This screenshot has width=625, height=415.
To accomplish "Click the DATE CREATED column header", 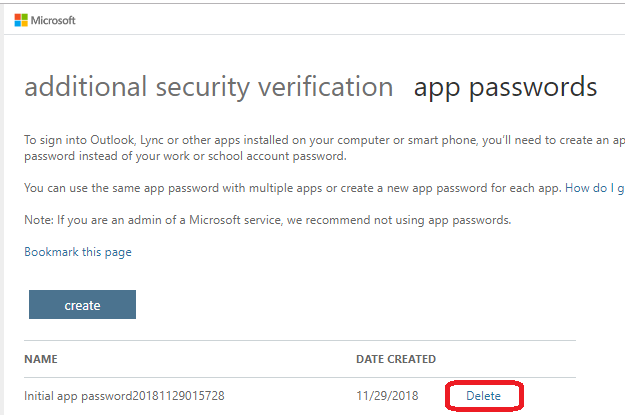I will tap(395, 359).
